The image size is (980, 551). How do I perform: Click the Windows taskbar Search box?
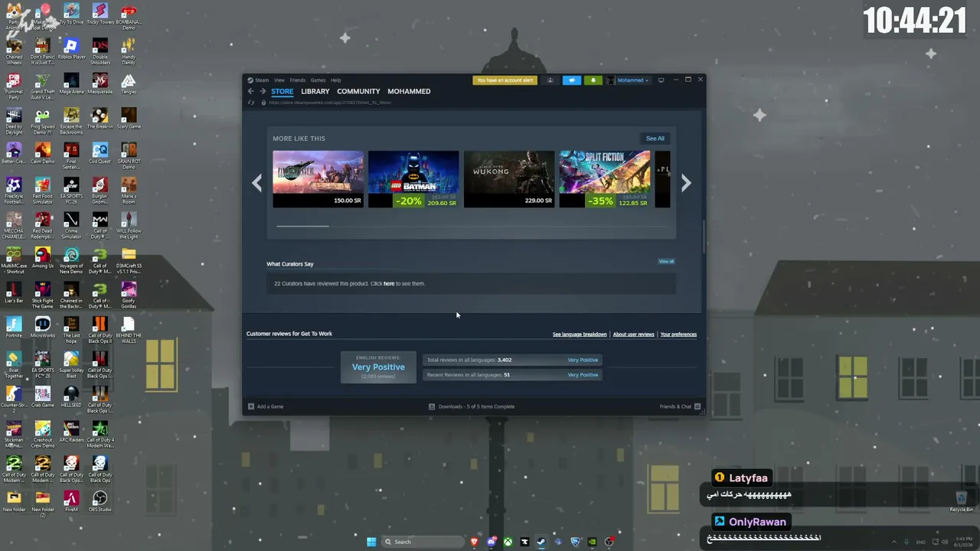(x=423, y=542)
